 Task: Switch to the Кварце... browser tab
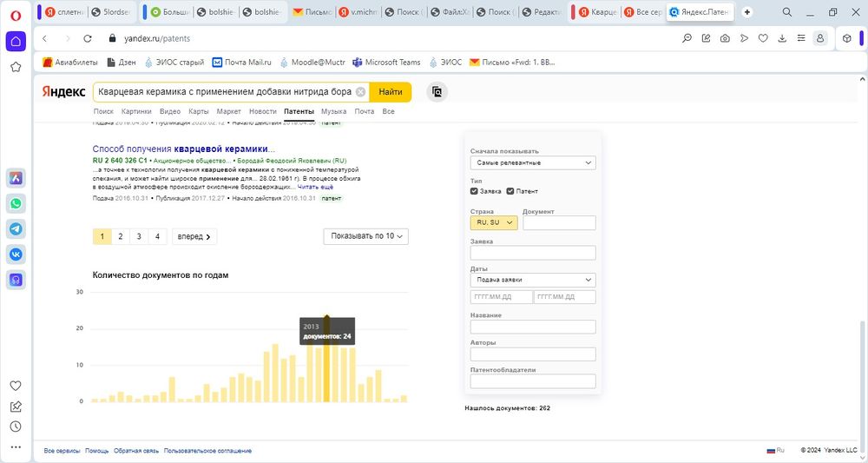tap(598, 12)
